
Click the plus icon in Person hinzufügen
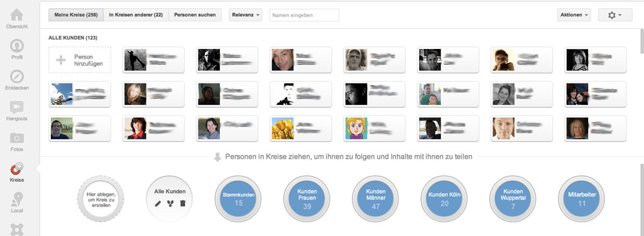[x=61, y=60]
